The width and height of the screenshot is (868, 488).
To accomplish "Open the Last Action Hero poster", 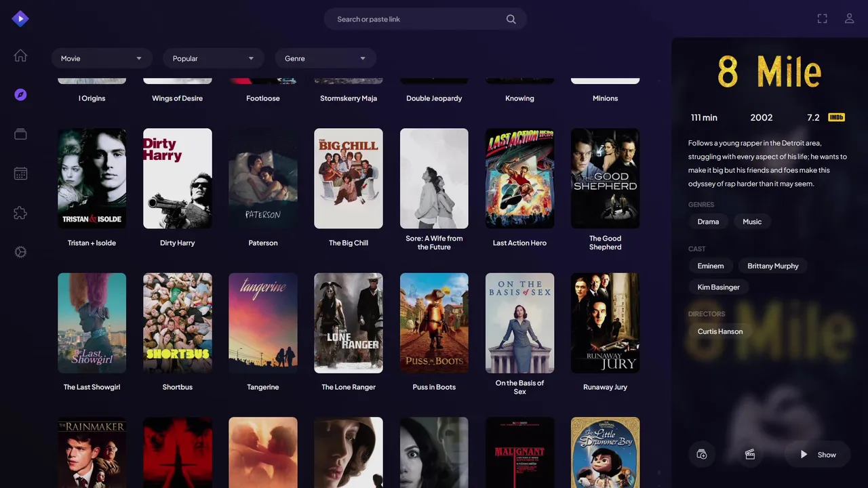I will 519,178.
